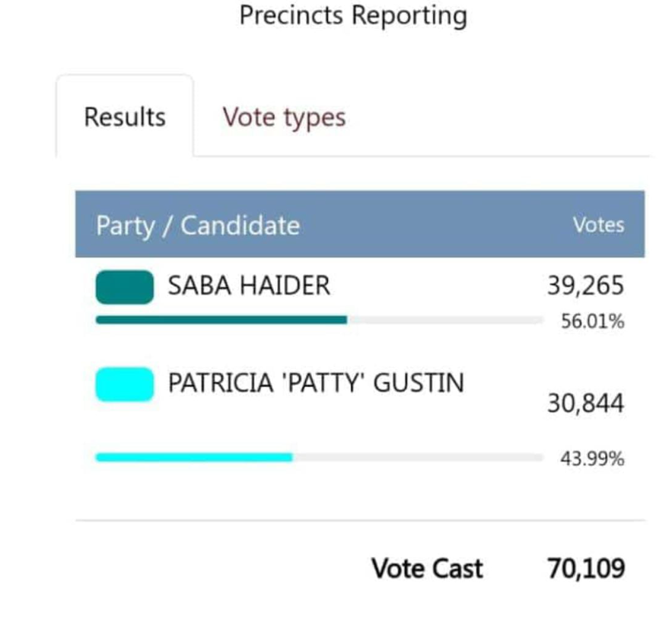672x626 pixels.
Task: Switch to the Results tab
Action: pos(125,117)
